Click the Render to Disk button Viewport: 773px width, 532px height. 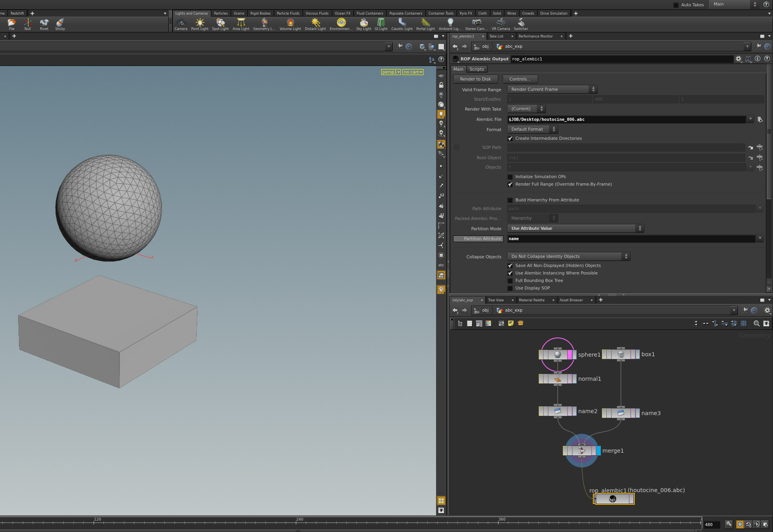coord(475,79)
